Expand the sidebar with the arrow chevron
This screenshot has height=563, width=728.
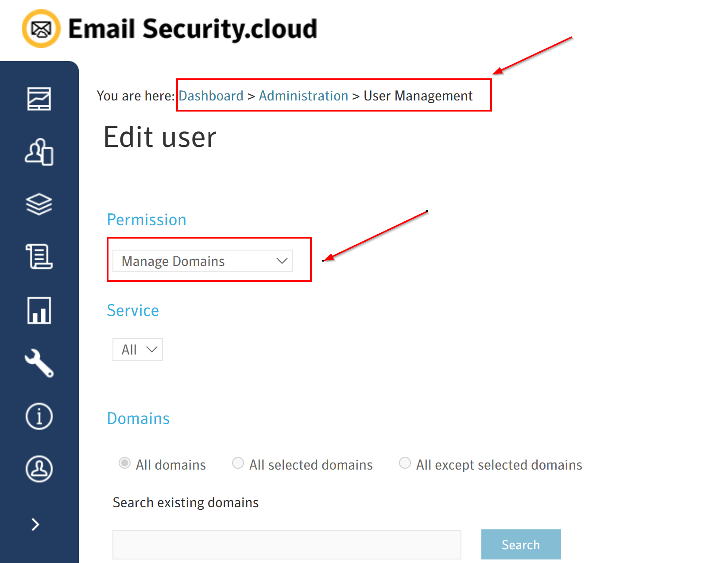pyautogui.click(x=36, y=524)
